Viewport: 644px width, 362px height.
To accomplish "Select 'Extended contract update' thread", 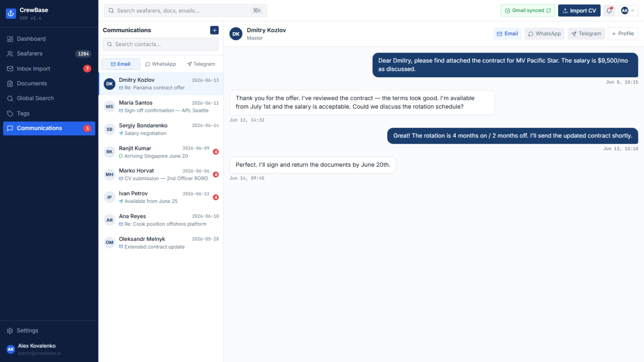I will (x=161, y=243).
